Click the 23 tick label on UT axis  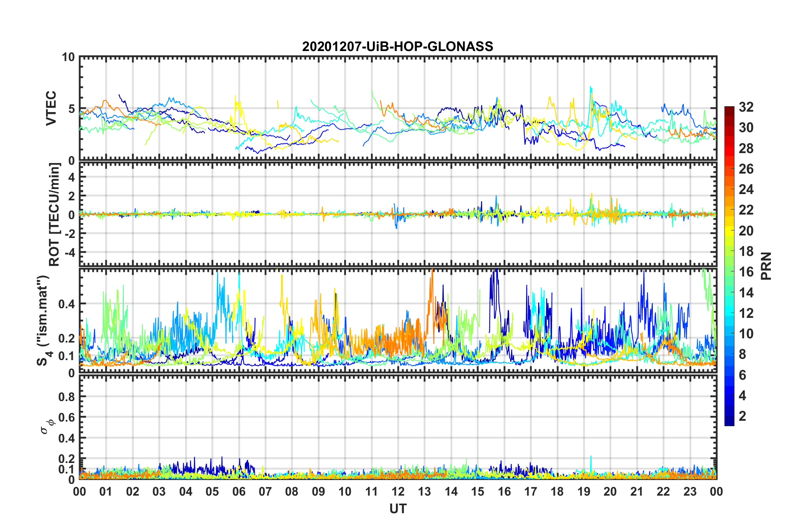pyautogui.click(x=690, y=491)
